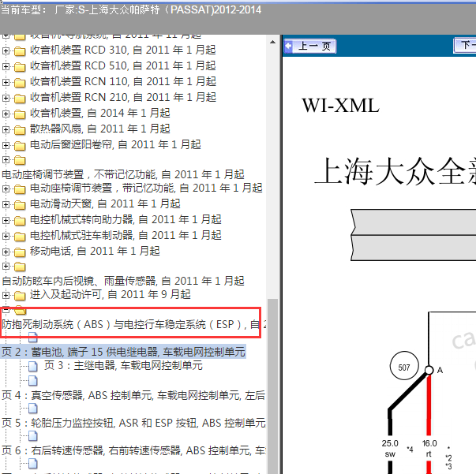
Task: Click folder icon of 电动座椅 带记忆功能
Action: (20, 189)
